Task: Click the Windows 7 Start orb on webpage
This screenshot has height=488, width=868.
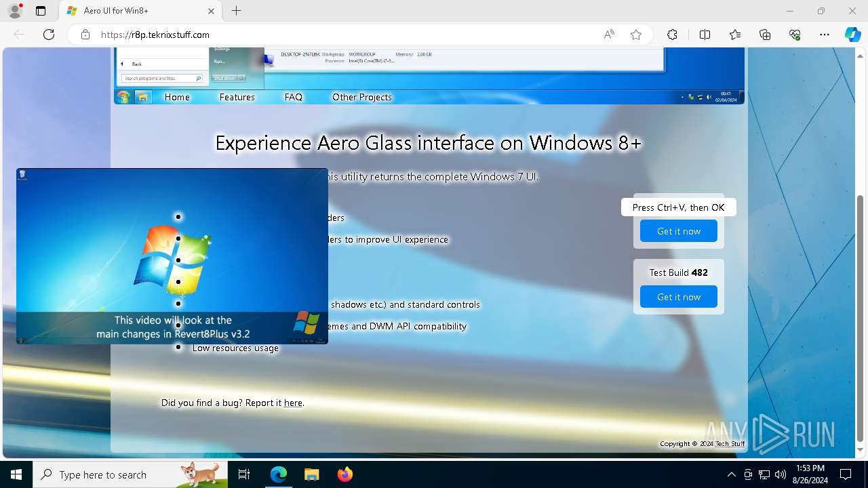Action: pyautogui.click(x=123, y=97)
